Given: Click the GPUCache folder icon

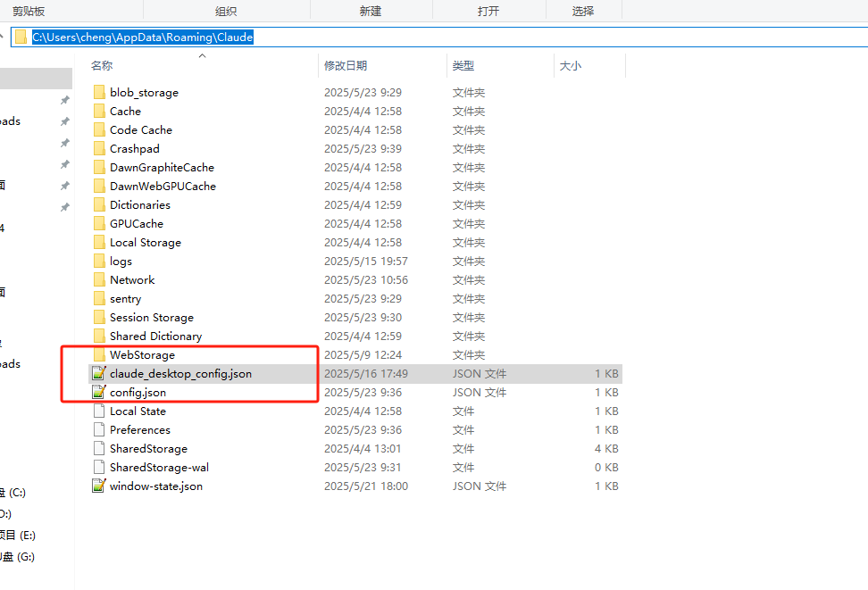Looking at the screenshot, I should click(99, 224).
